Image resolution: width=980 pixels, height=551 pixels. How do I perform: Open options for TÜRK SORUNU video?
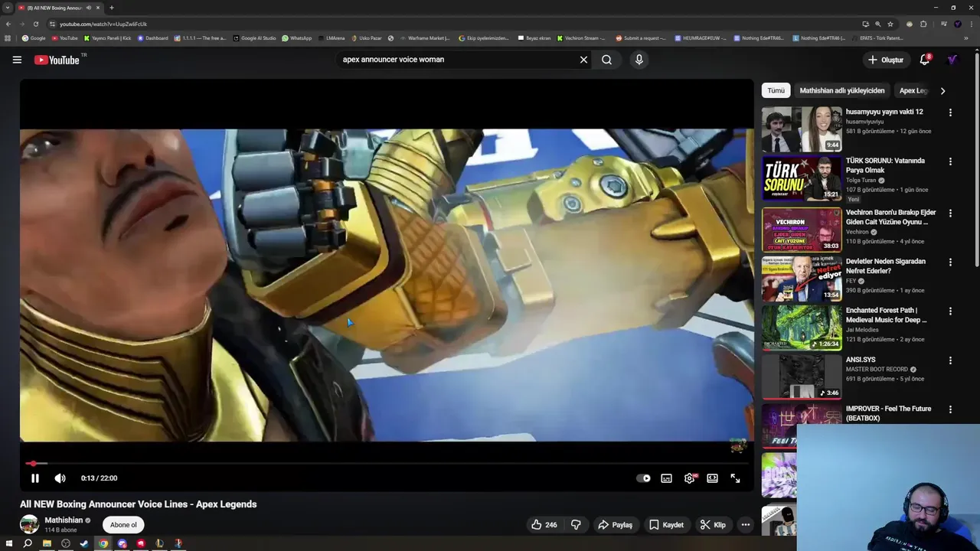pyautogui.click(x=950, y=161)
